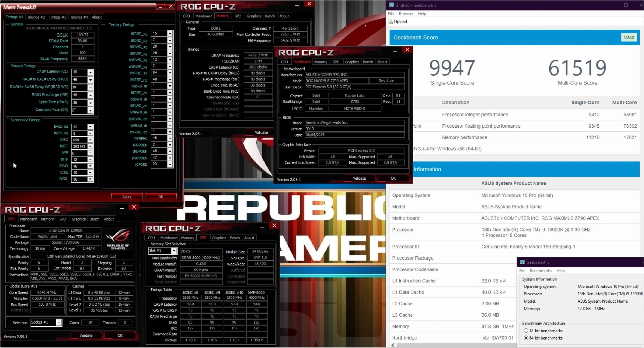
Task: Click the green Valid badge
Action: point(629,38)
